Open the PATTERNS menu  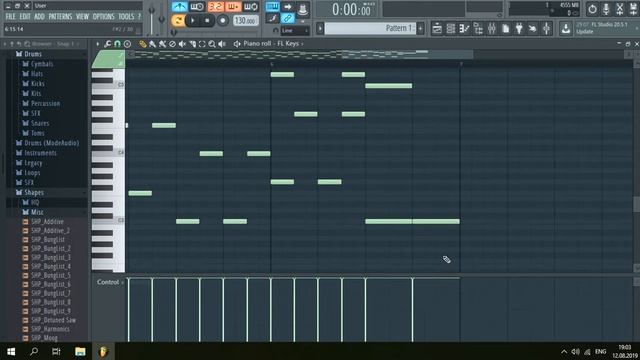60,17
